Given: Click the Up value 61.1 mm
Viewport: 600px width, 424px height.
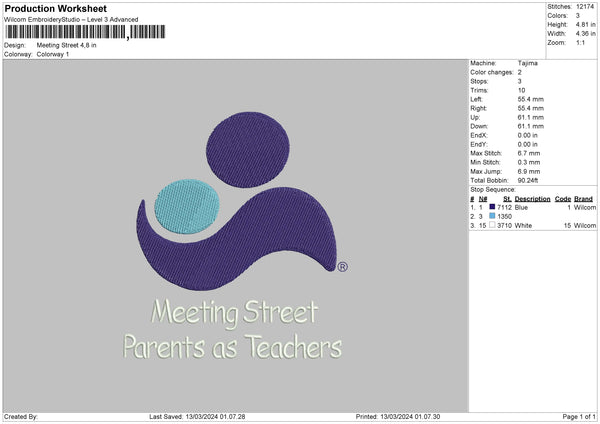Looking at the screenshot, I should click(x=530, y=117).
